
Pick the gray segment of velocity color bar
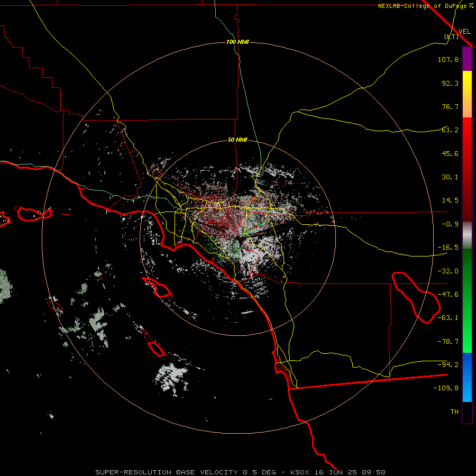(467, 235)
